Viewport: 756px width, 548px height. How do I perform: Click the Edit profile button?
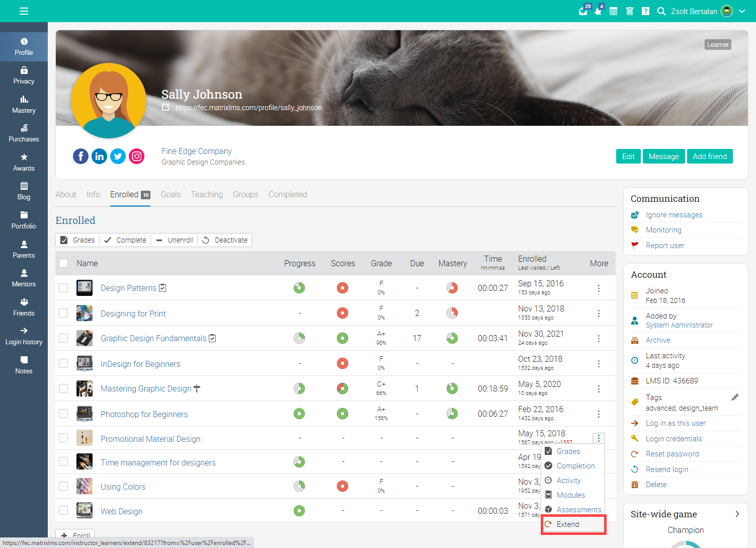pyautogui.click(x=628, y=156)
